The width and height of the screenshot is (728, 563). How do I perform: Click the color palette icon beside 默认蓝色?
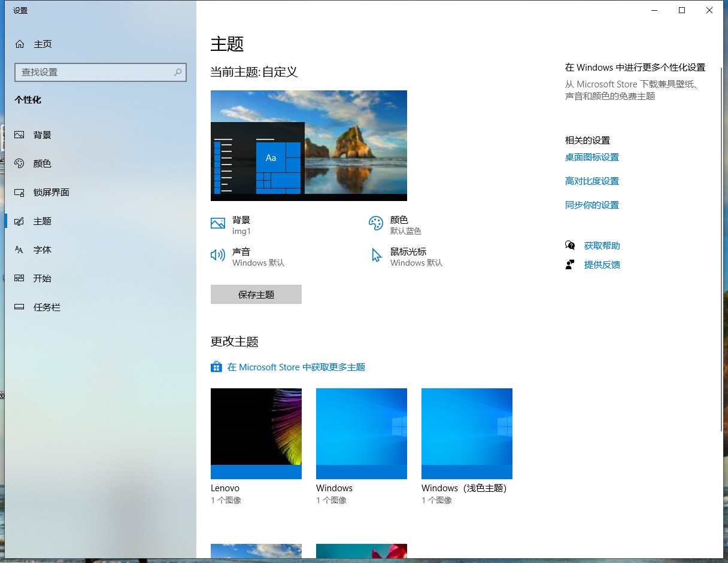pyautogui.click(x=376, y=224)
